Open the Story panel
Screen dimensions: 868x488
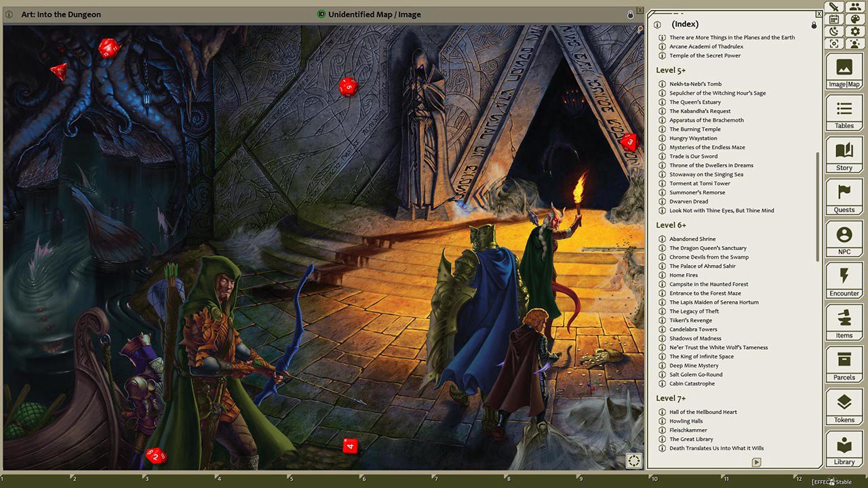[843, 155]
